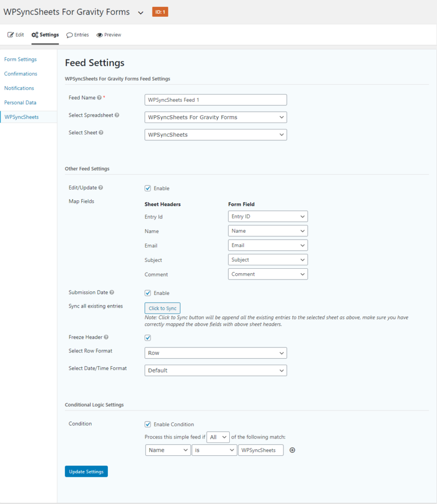This screenshot has width=437, height=504.
Task: Switch to the Settings tab
Action: [x=45, y=35]
